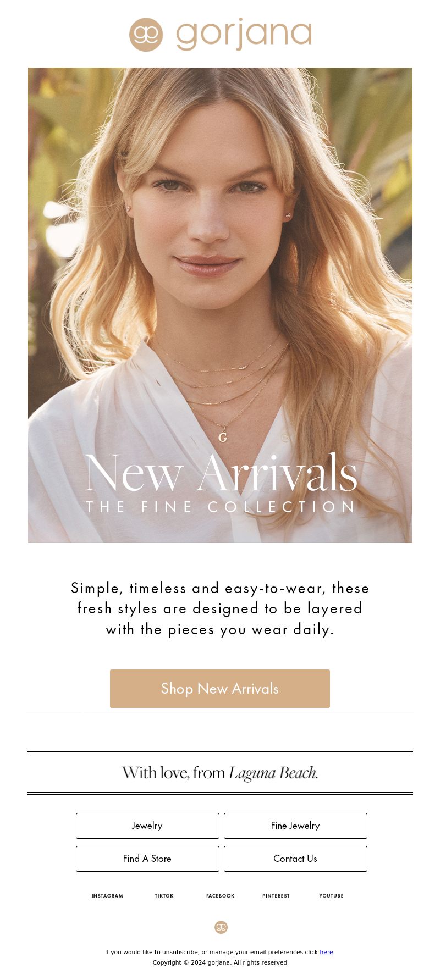Open the New Arrivals hero image

coord(220,305)
